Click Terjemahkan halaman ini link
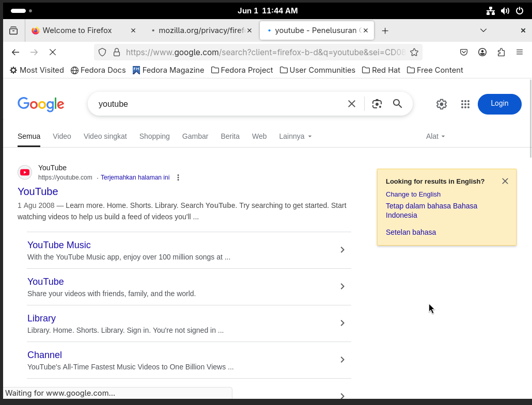 coord(135,177)
